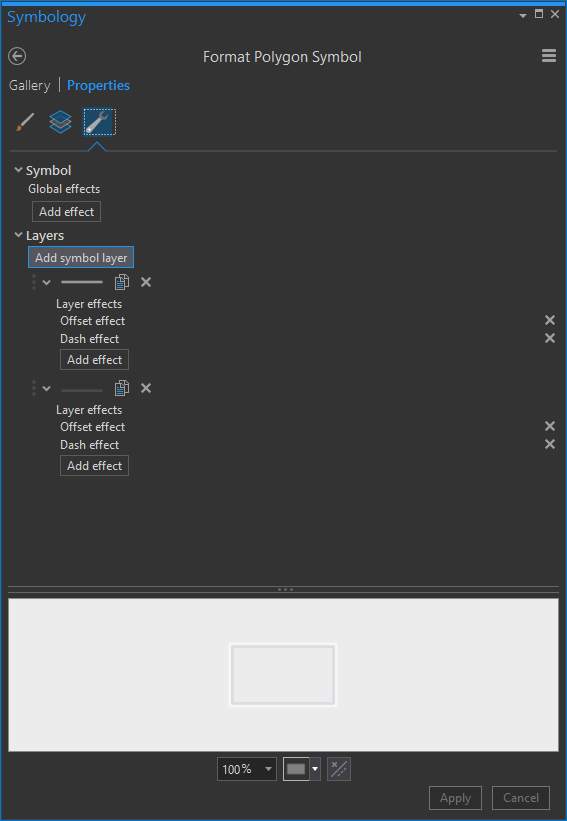This screenshot has height=821, width=567.
Task: Open the 100% zoom dropdown
Action: (247, 769)
